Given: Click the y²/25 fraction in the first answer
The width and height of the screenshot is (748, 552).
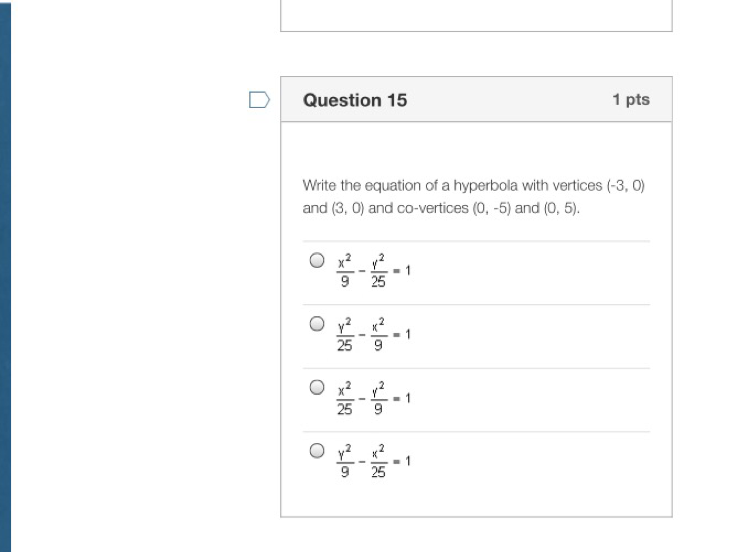Looking at the screenshot, I should point(378,271).
